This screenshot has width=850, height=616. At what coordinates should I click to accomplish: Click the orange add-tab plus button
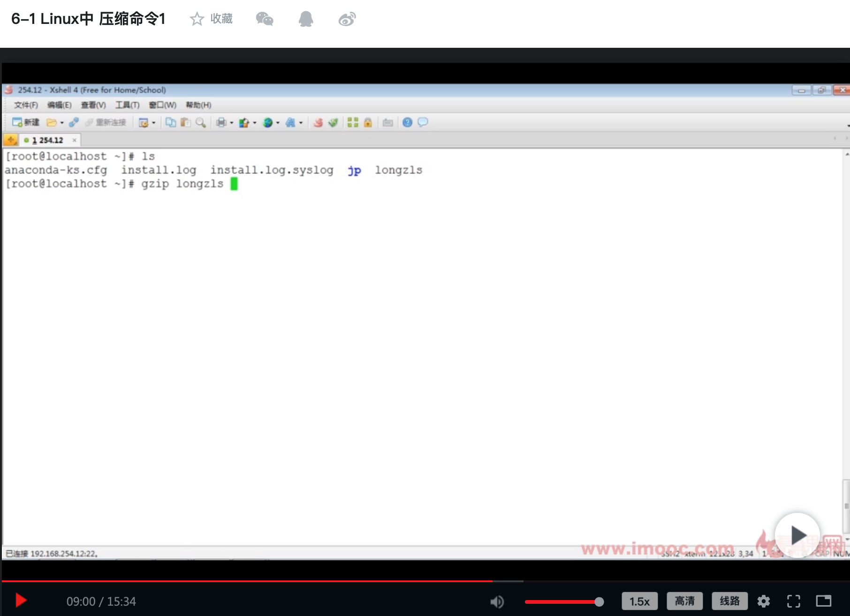[x=10, y=140]
